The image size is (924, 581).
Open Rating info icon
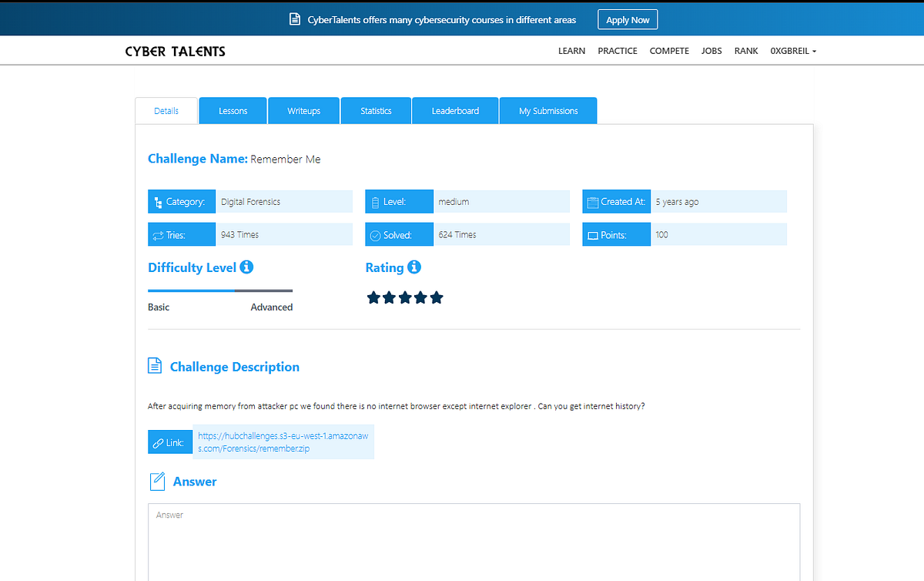click(x=414, y=267)
